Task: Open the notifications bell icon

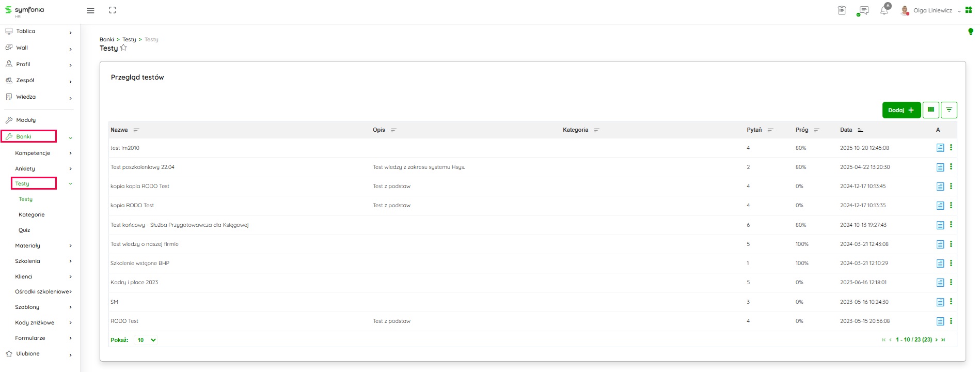Action: (x=884, y=10)
